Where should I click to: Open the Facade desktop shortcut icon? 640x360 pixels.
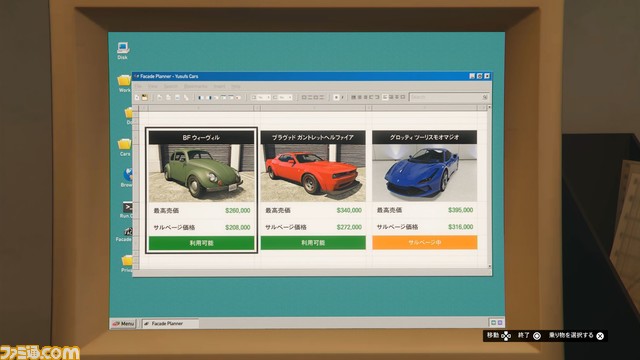(x=125, y=235)
